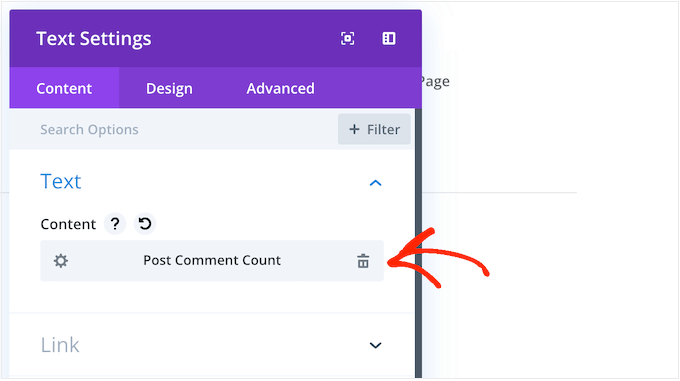Select the Post Comment Count field
The image size is (680, 381).
pyautogui.click(x=212, y=261)
